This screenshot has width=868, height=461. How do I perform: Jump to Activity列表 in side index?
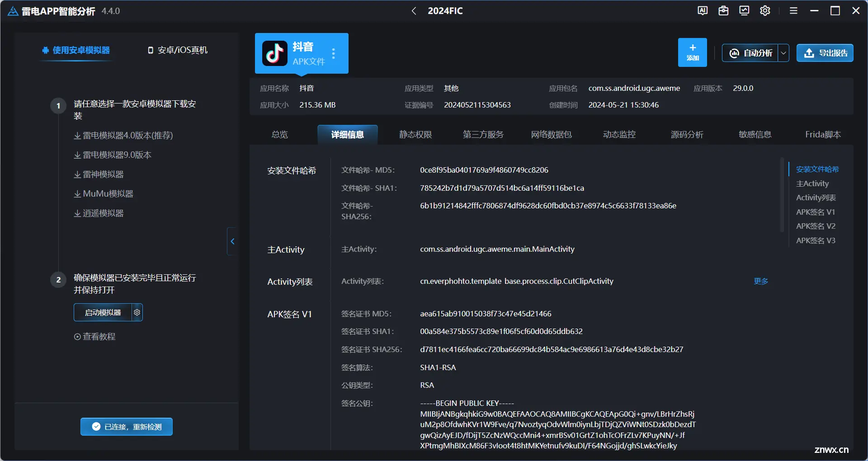pyautogui.click(x=816, y=198)
